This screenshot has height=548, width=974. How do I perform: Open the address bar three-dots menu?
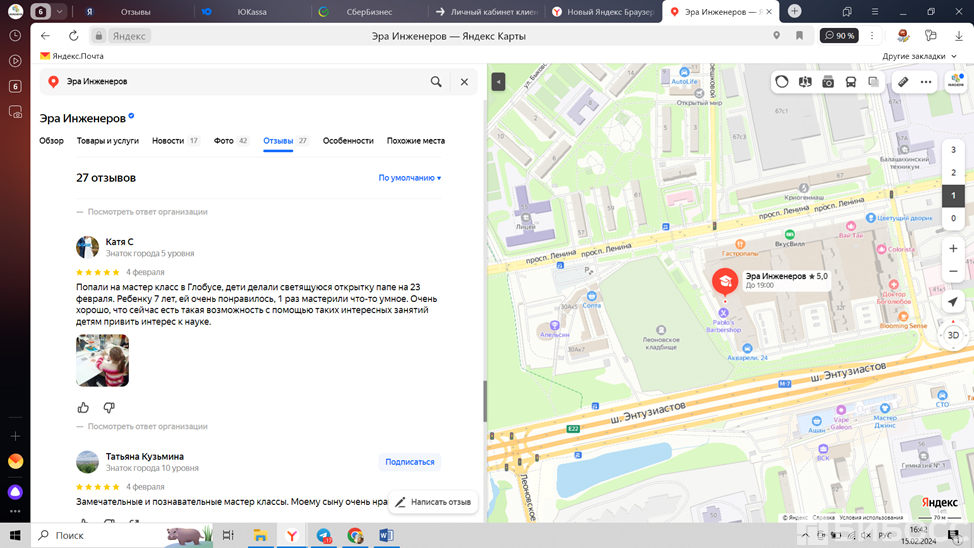[872, 36]
